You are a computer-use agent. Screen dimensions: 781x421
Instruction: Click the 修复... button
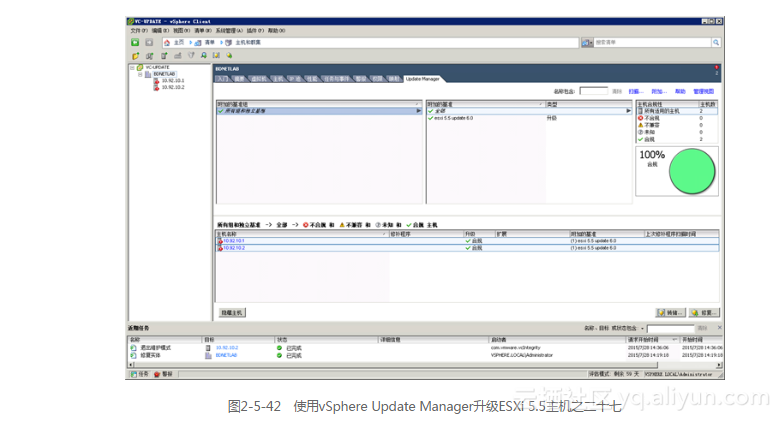point(704,313)
